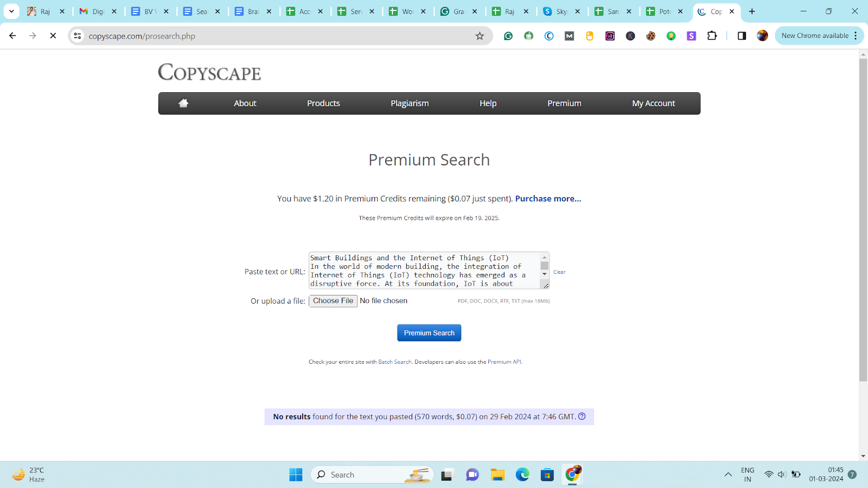Open the tab search dropdown
The image size is (868, 488).
pyautogui.click(x=11, y=11)
